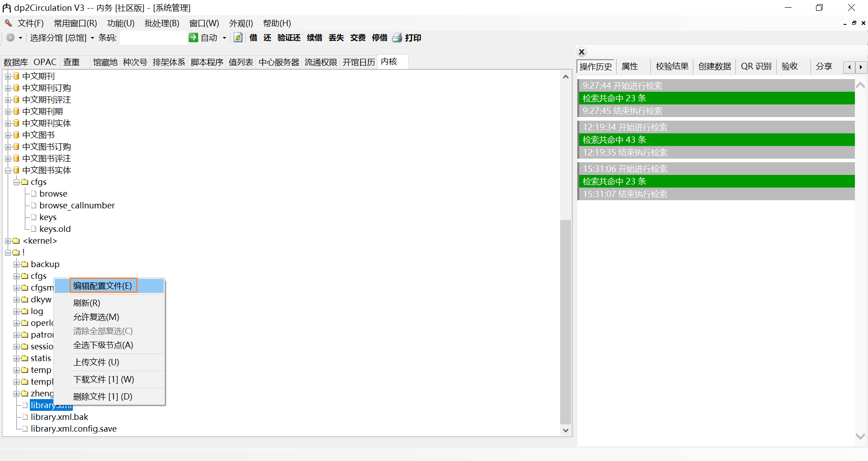Open the 窗口(W) menu
The width and height of the screenshot is (868, 461).
coord(204,23)
